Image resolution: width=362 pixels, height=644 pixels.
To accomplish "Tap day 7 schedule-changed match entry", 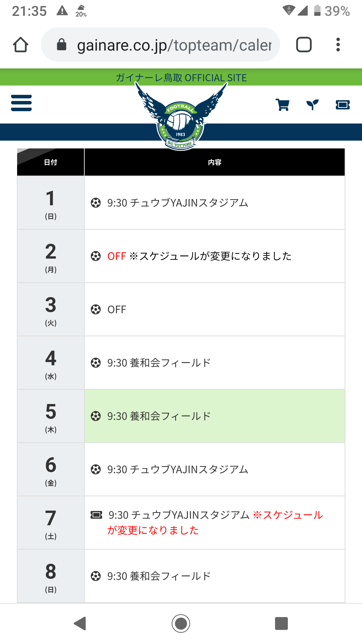I will 214,522.
